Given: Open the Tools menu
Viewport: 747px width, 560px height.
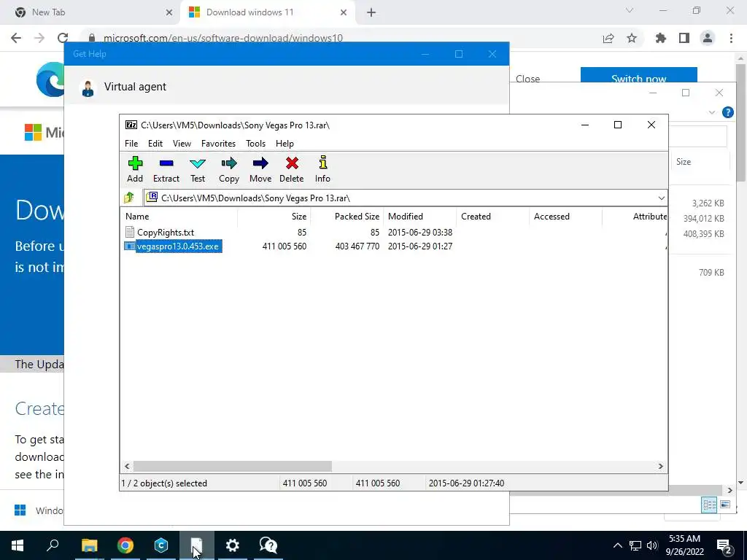Looking at the screenshot, I should [x=255, y=144].
